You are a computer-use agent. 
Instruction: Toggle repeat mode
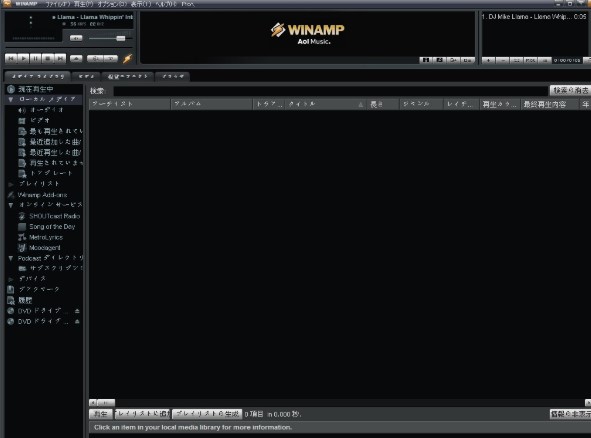110,58
